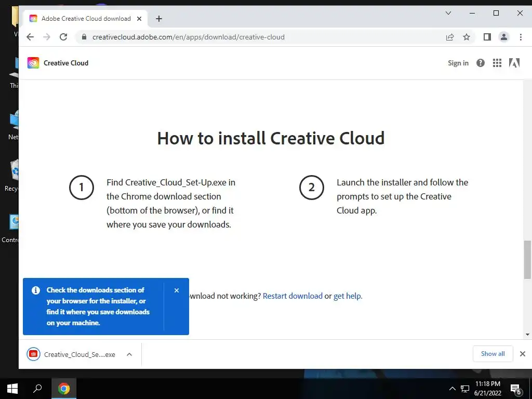Dismiss the blue downloads notification toast
This screenshot has width=532, height=399.
tap(177, 290)
